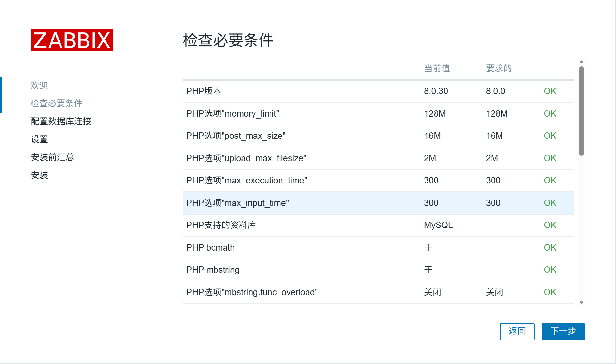616x364 pixels.
Task: Click the ZABBIX logo
Action: (72, 40)
